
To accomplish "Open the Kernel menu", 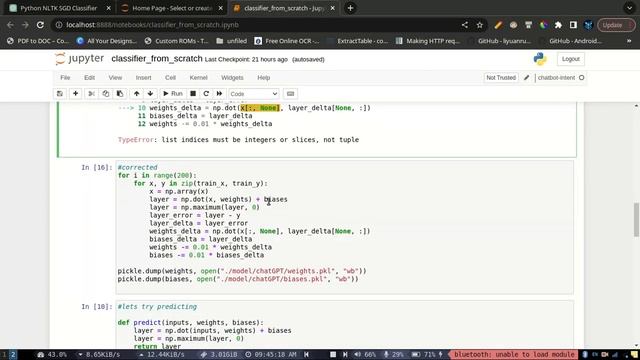I will 198,78.
